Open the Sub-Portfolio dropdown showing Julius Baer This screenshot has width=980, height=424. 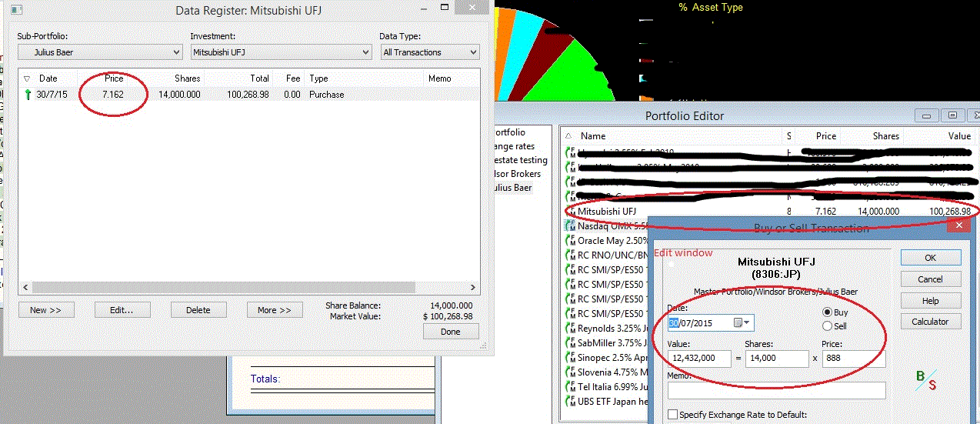100,52
